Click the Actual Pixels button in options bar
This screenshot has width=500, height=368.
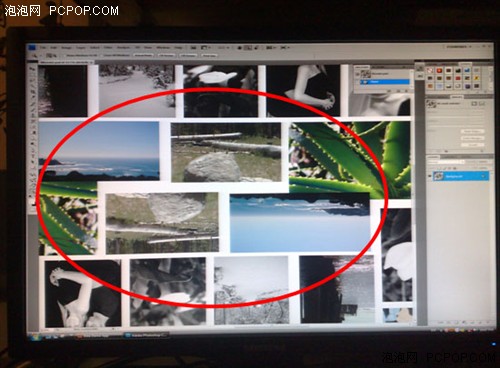click(x=143, y=55)
